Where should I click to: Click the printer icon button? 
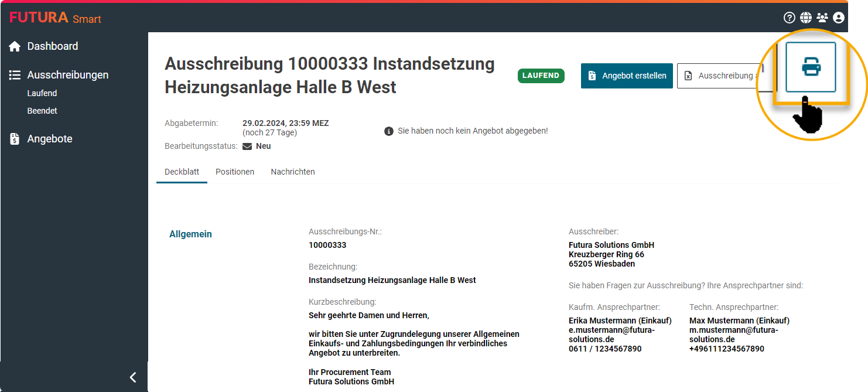pos(811,67)
